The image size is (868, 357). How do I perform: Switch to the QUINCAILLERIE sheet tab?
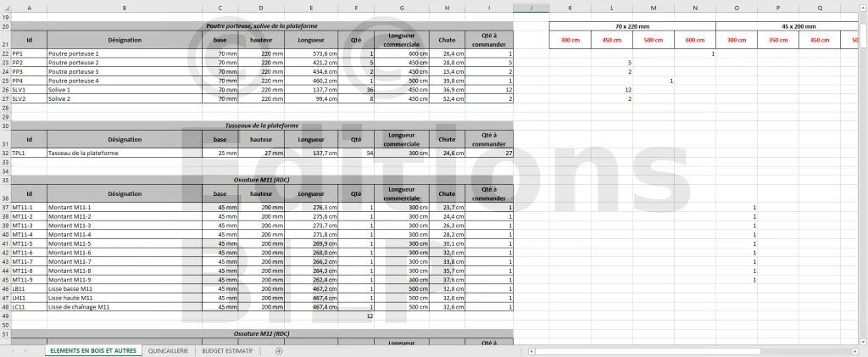[169, 351]
